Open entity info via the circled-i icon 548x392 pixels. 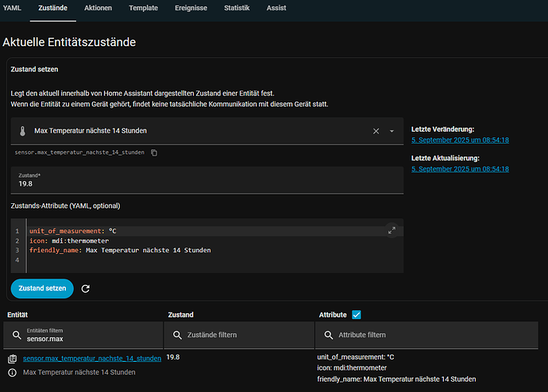(x=12, y=372)
